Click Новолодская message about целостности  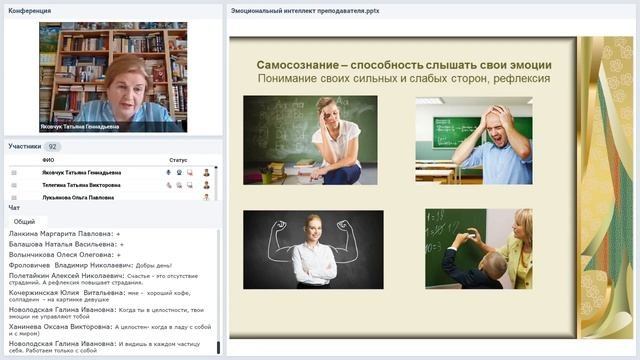pyautogui.click(x=106, y=313)
